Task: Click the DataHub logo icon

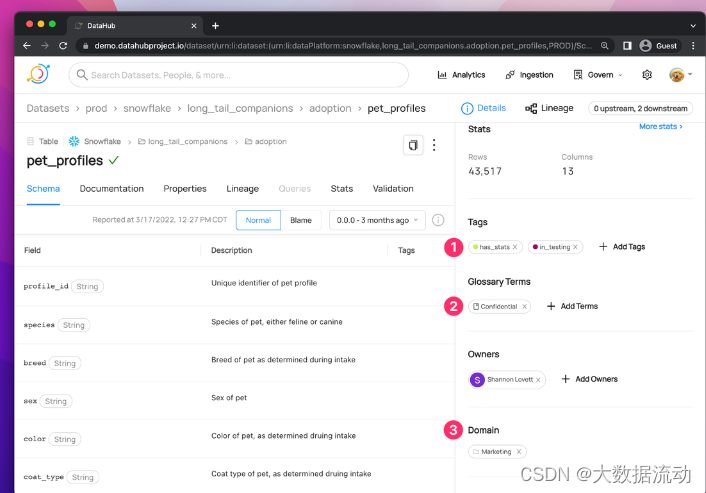Action: [x=38, y=74]
